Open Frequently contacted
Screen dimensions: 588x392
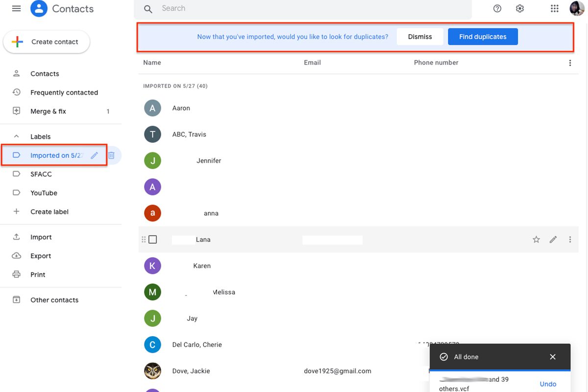click(x=64, y=93)
